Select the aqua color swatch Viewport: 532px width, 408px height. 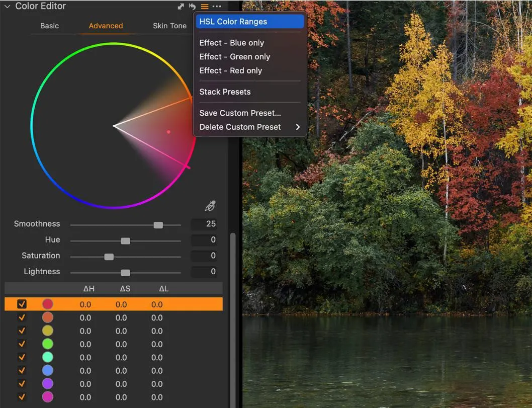(x=48, y=357)
